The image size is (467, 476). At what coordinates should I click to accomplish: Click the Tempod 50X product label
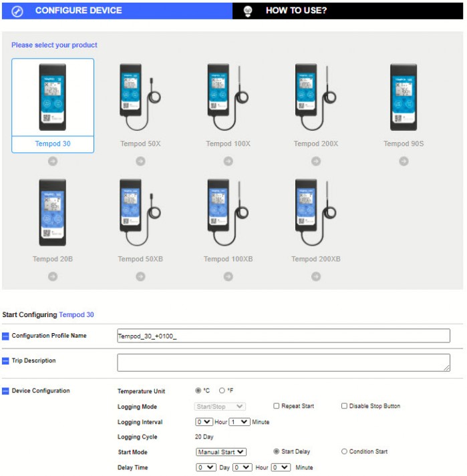point(140,144)
